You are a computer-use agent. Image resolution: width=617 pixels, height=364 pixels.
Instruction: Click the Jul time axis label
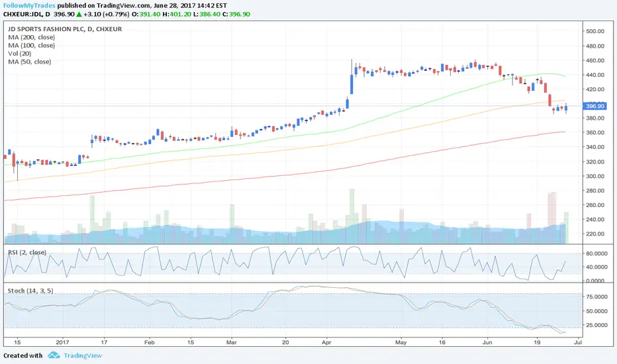click(x=578, y=342)
